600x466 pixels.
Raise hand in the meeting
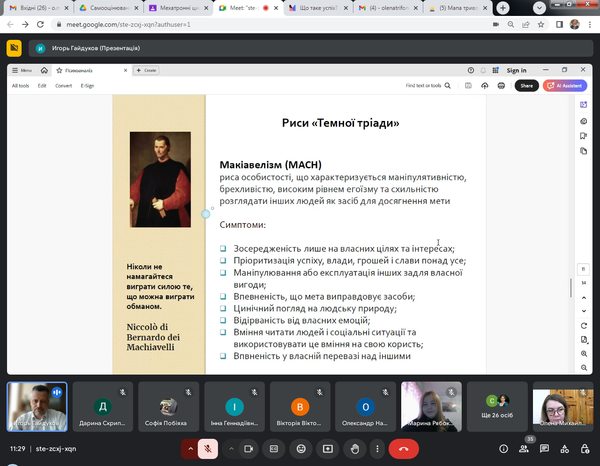[354, 450]
